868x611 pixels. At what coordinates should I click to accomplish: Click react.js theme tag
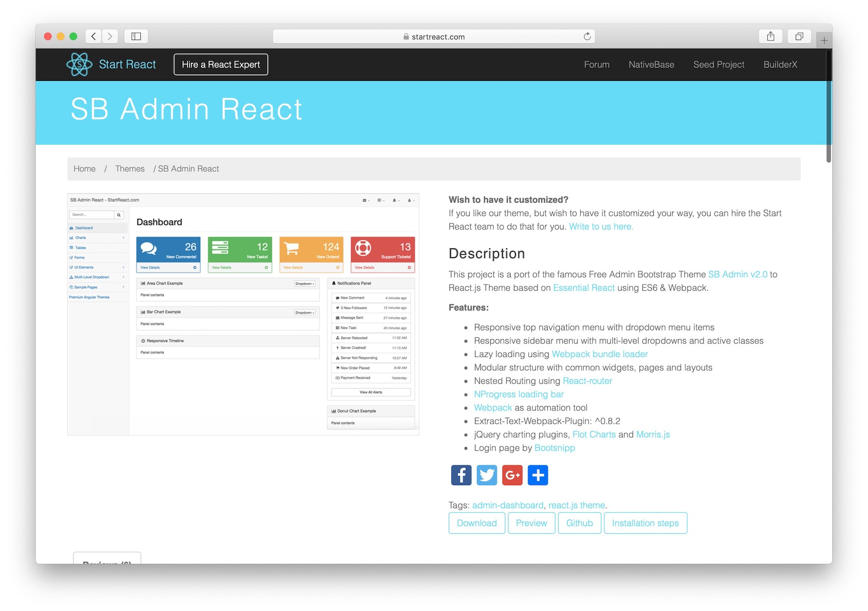tap(576, 505)
